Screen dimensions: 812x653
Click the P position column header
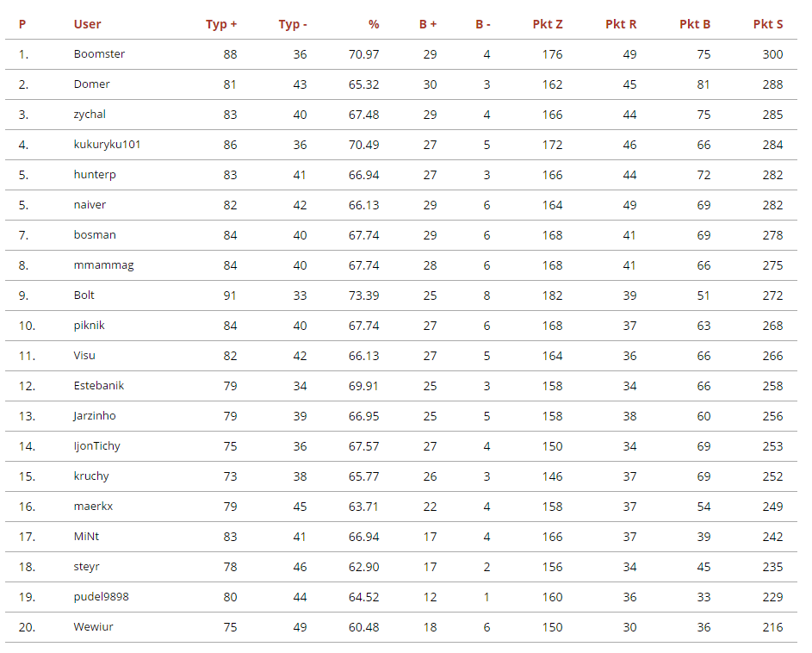coord(22,24)
